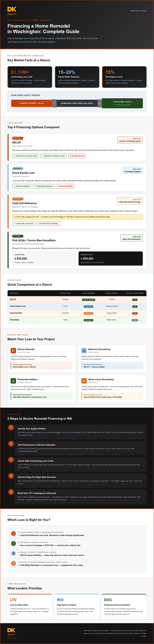The image size is (154, 644).
Task: Click the step 3 circle for Conforming Loan Limits
Action: coord(11,459)
